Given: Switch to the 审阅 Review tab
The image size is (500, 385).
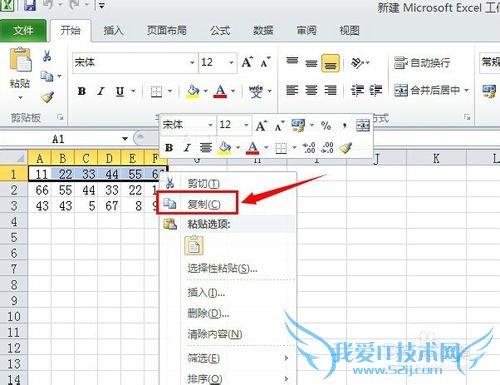Looking at the screenshot, I should (306, 31).
